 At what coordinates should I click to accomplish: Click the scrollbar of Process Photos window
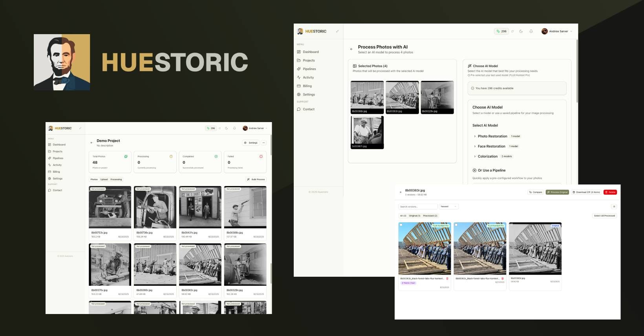(x=577, y=71)
